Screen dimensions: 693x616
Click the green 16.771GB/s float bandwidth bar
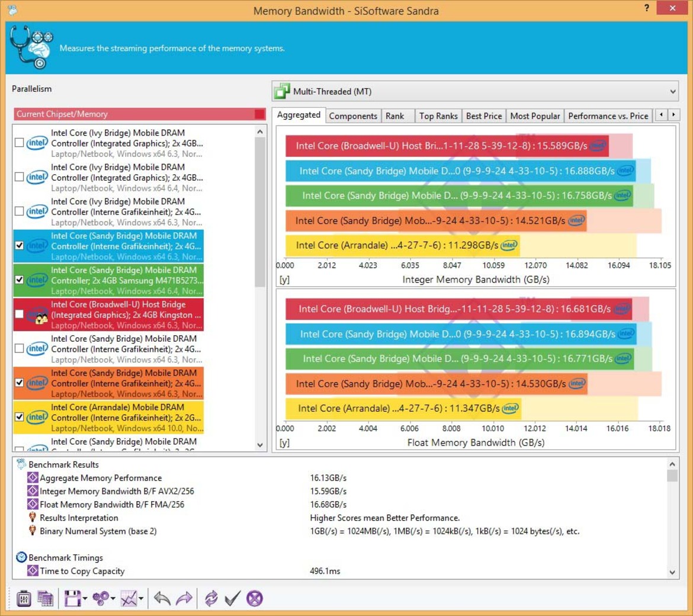tap(460, 359)
